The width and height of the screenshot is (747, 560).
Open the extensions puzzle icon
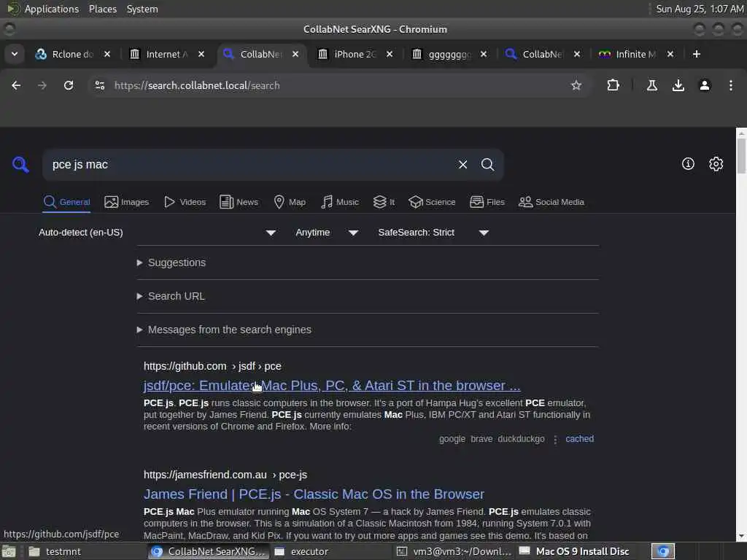pos(613,85)
